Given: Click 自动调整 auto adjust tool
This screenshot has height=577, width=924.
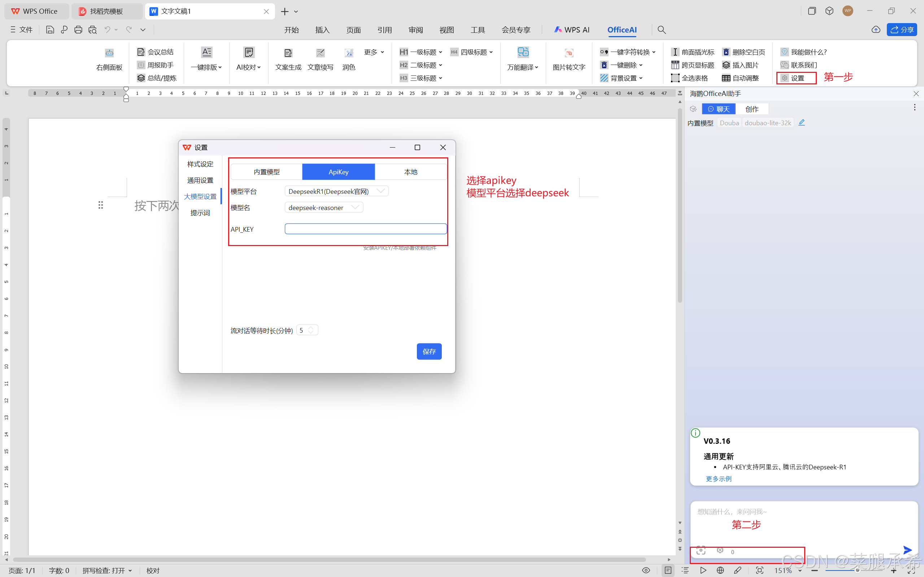Looking at the screenshot, I should click(x=740, y=78).
